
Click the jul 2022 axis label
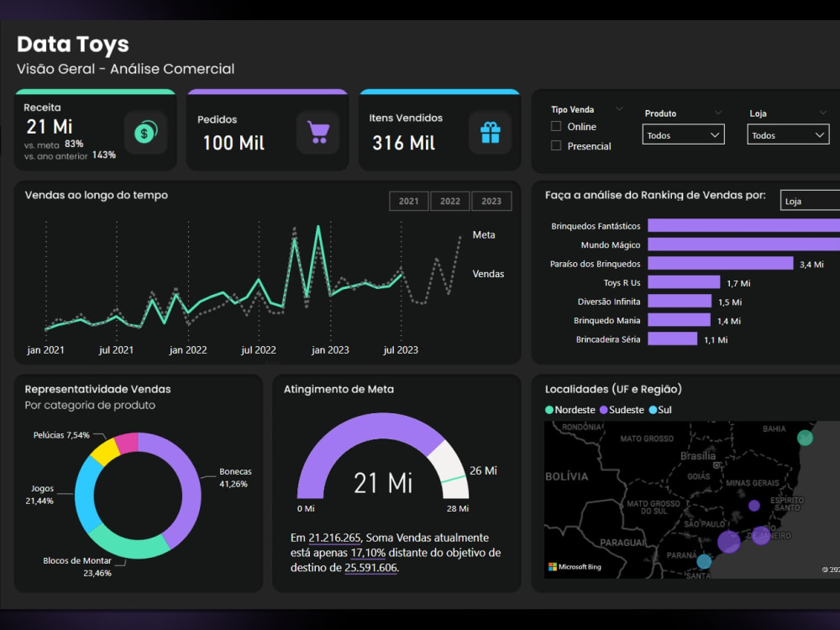pyautogui.click(x=258, y=349)
